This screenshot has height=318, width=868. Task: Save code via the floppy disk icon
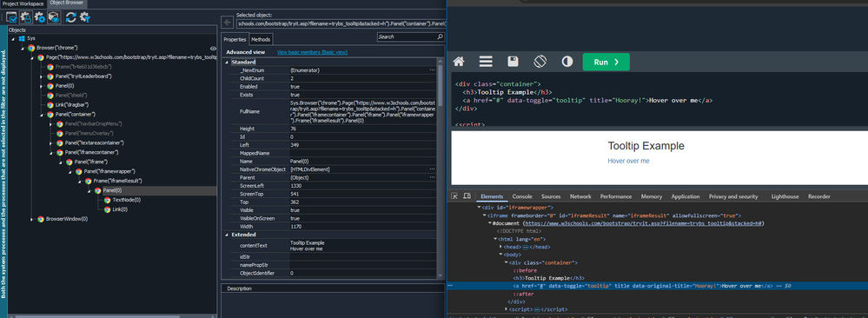[514, 62]
